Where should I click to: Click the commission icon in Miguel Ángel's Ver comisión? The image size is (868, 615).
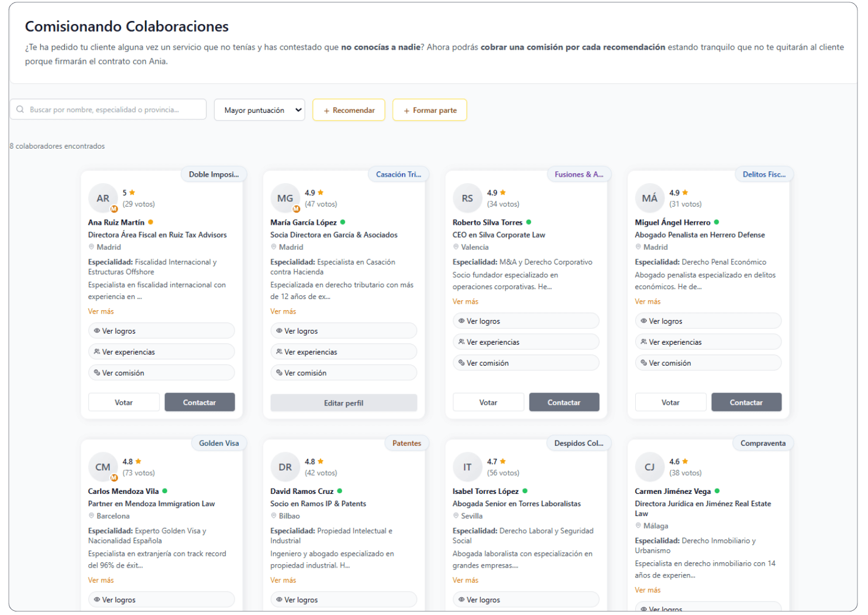click(x=643, y=363)
